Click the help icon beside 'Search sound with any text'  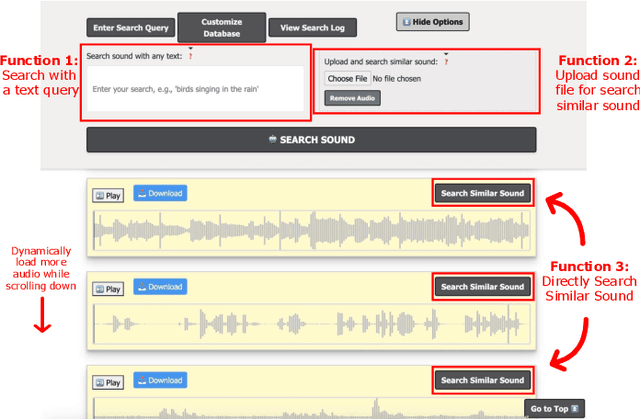point(190,56)
